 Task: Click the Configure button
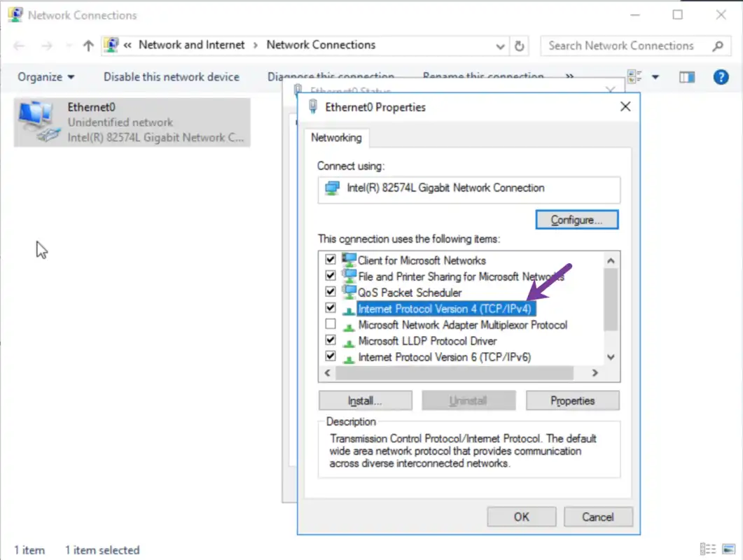[576, 220]
